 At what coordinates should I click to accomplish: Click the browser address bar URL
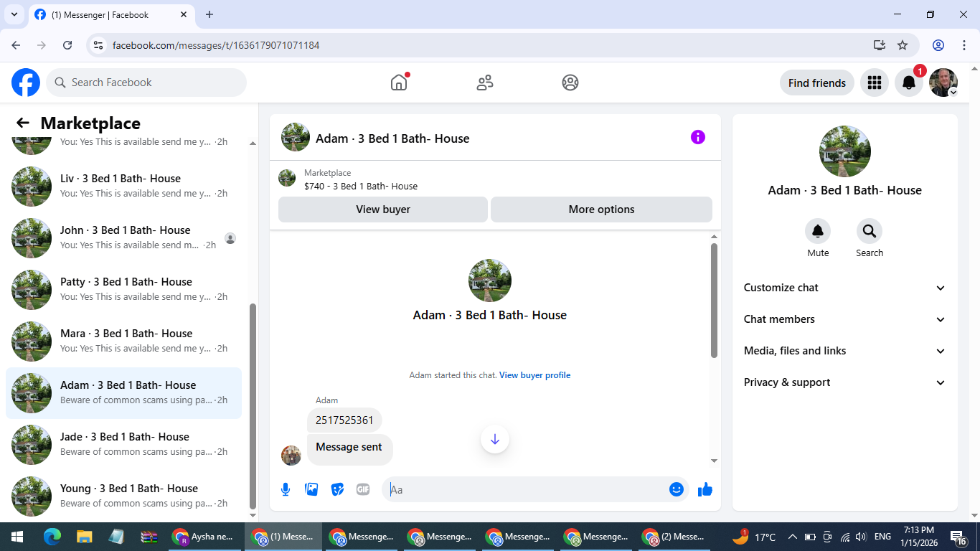(216, 45)
